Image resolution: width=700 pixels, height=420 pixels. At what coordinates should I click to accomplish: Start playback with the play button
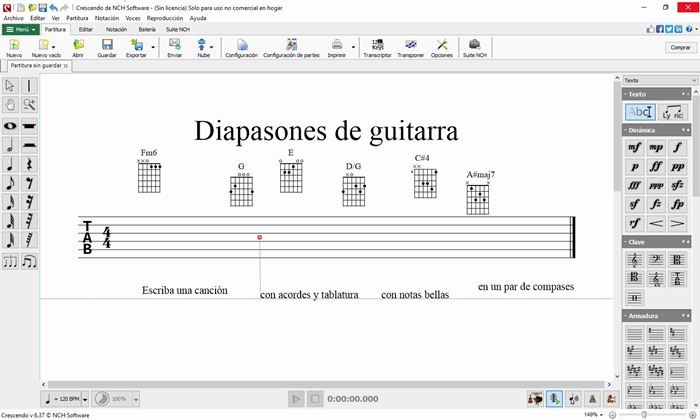click(x=296, y=399)
